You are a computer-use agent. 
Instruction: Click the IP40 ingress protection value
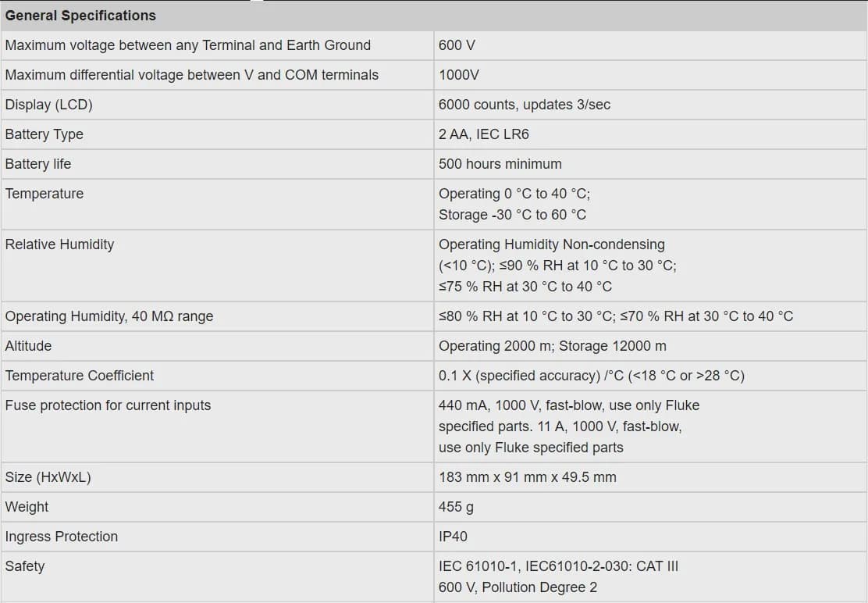[453, 537]
